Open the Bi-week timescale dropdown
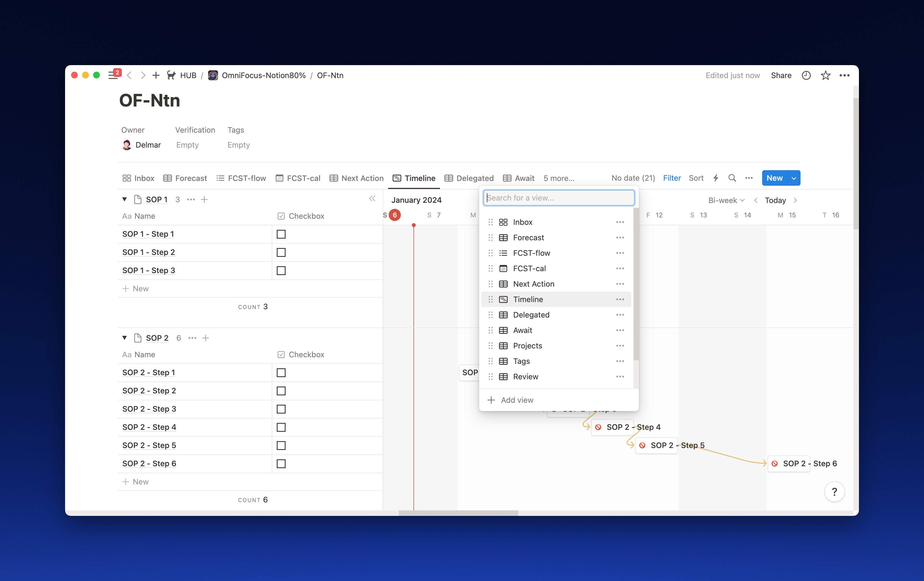This screenshot has width=924, height=581. (726, 201)
